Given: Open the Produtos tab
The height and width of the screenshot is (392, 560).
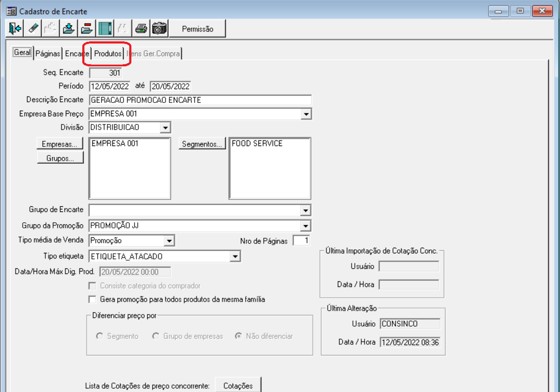Looking at the screenshot, I should pos(108,53).
